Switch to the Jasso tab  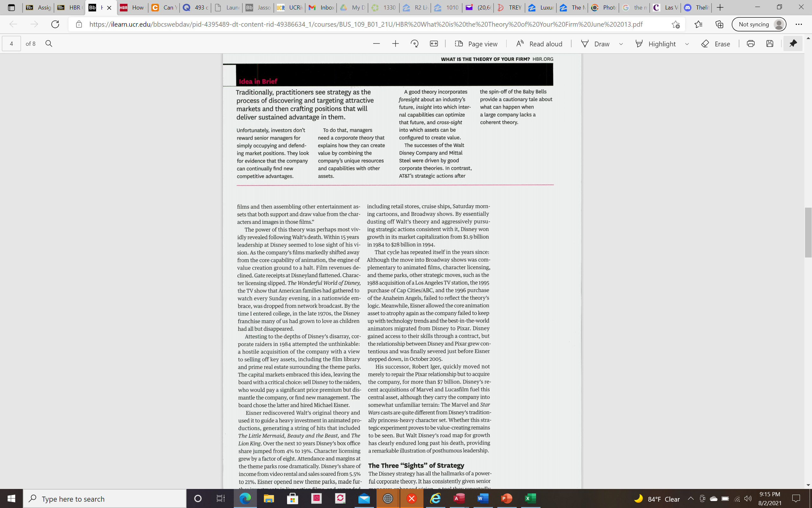(x=258, y=7)
